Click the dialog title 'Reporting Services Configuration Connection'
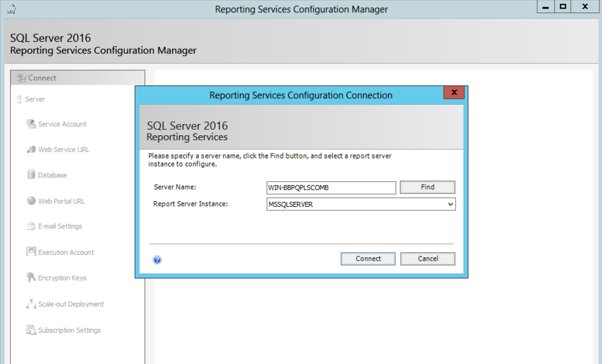 click(300, 95)
